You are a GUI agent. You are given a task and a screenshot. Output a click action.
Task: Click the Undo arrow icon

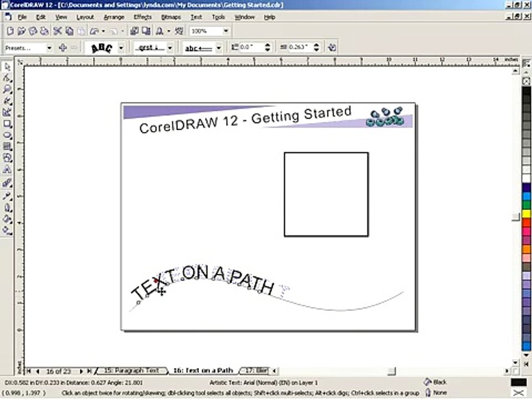tap(94, 31)
